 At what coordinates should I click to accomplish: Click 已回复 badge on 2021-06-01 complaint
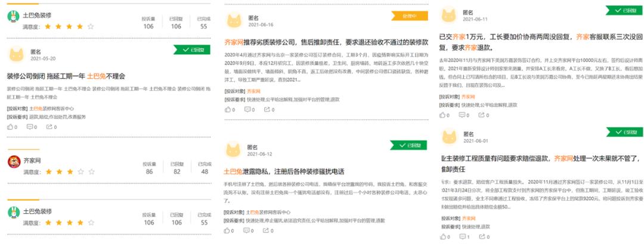pyautogui.click(x=625, y=132)
